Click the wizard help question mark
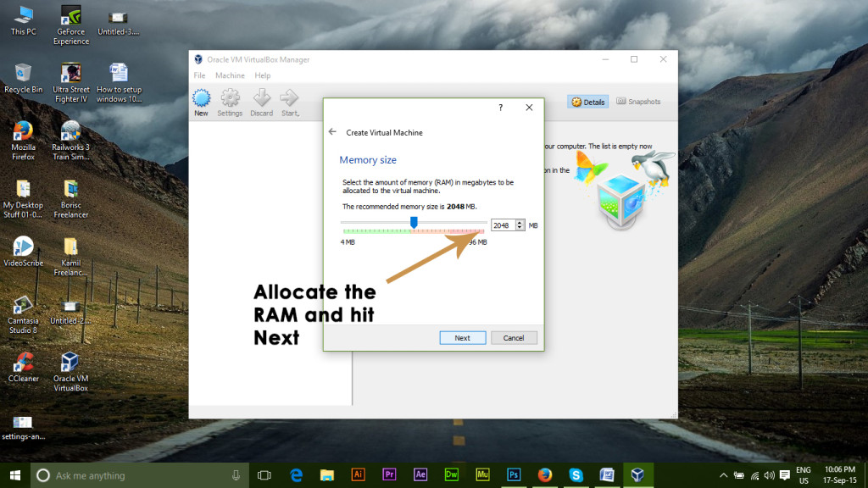Screen dimensions: 868x488 tap(500, 108)
